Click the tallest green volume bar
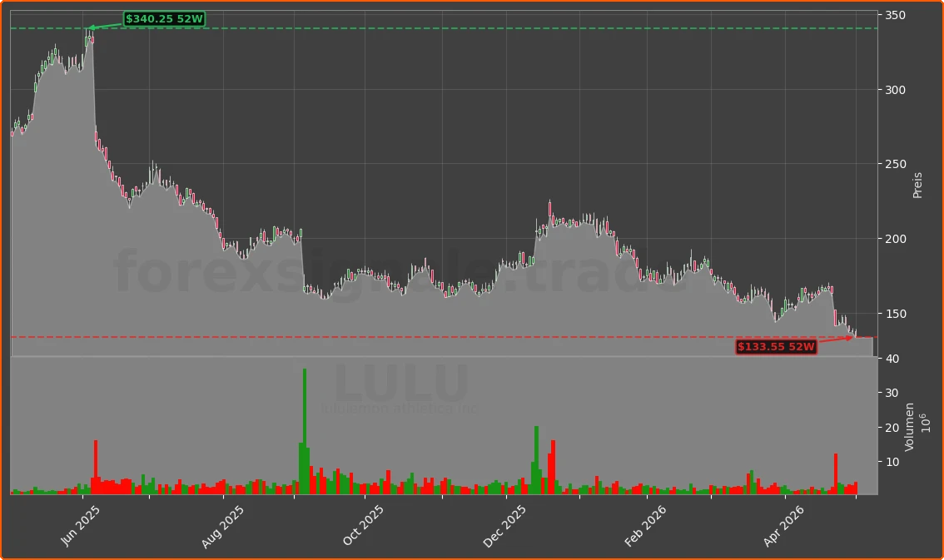 click(305, 431)
